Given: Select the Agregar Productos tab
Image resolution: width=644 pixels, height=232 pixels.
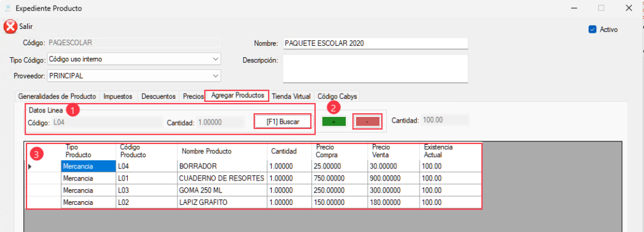Looking at the screenshot, I should [237, 96].
